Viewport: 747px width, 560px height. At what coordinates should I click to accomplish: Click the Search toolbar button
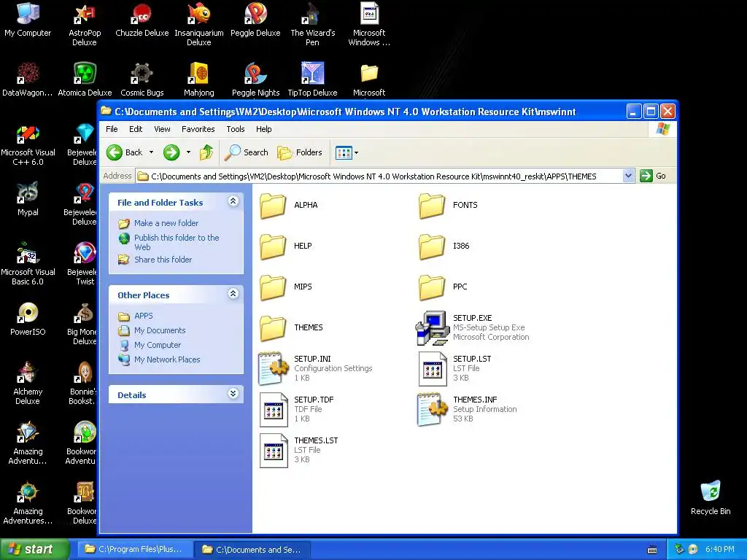tap(247, 152)
